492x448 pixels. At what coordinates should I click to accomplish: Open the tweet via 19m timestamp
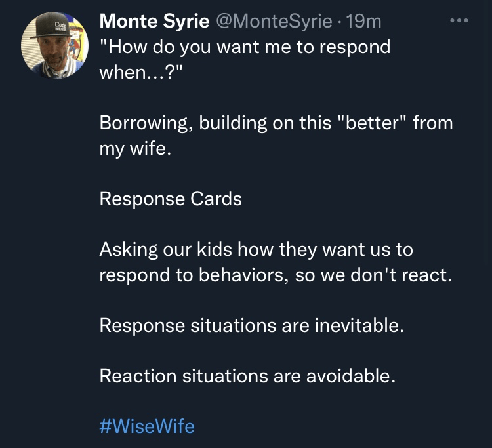(x=363, y=22)
